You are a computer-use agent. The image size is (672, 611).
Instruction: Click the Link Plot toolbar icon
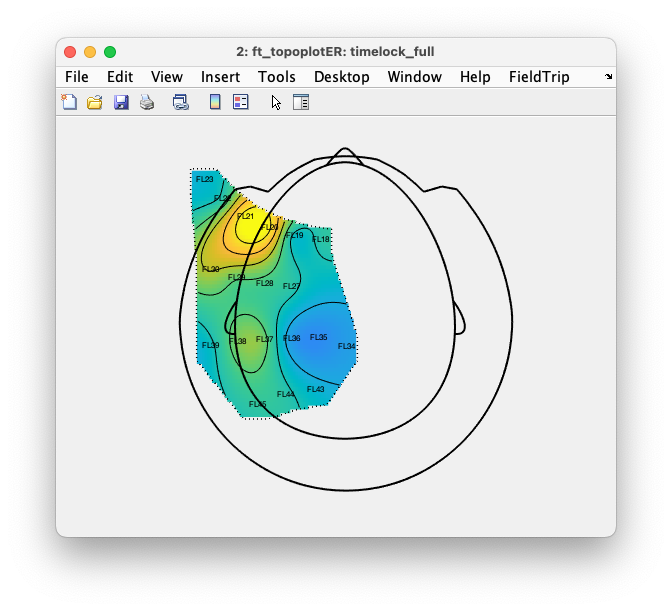[x=180, y=102]
